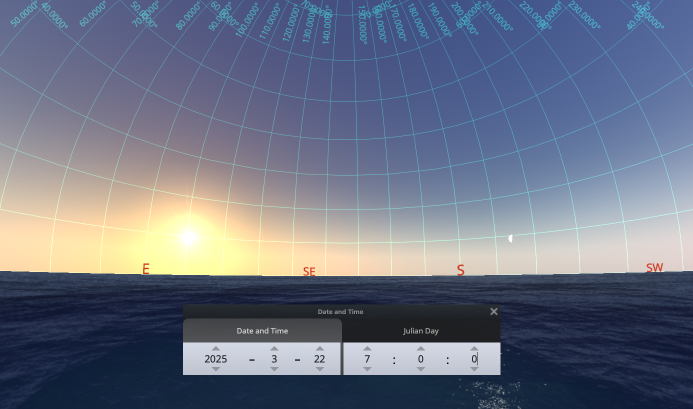Increase seconds with the up arrow
The image size is (693, 409).
[x=475, y=348]
